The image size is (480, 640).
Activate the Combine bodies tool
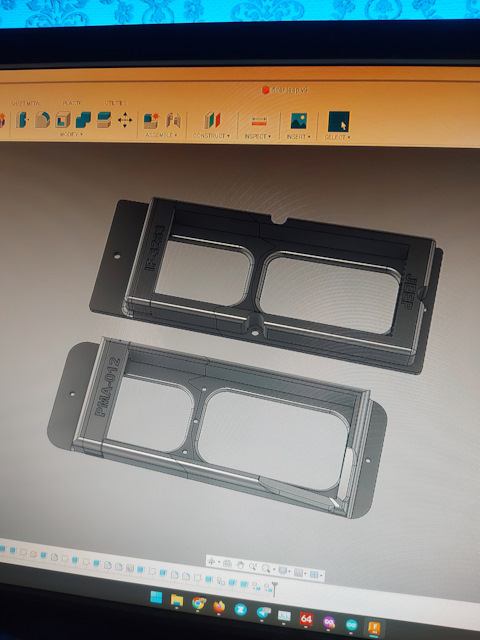[83, 120]
